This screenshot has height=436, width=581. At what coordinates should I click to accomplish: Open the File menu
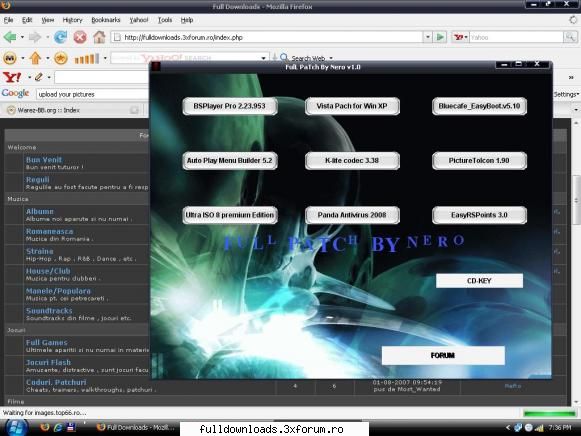click(9, 20)
